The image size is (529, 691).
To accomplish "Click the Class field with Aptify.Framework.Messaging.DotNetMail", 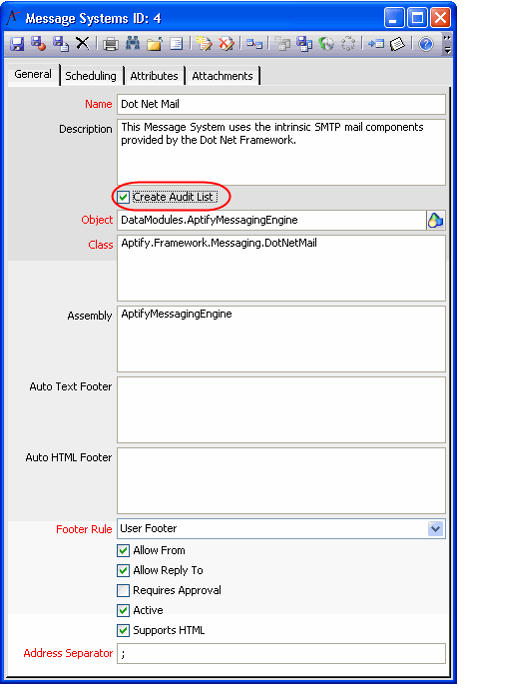I will pyautogui.click(x=281, y=268).
